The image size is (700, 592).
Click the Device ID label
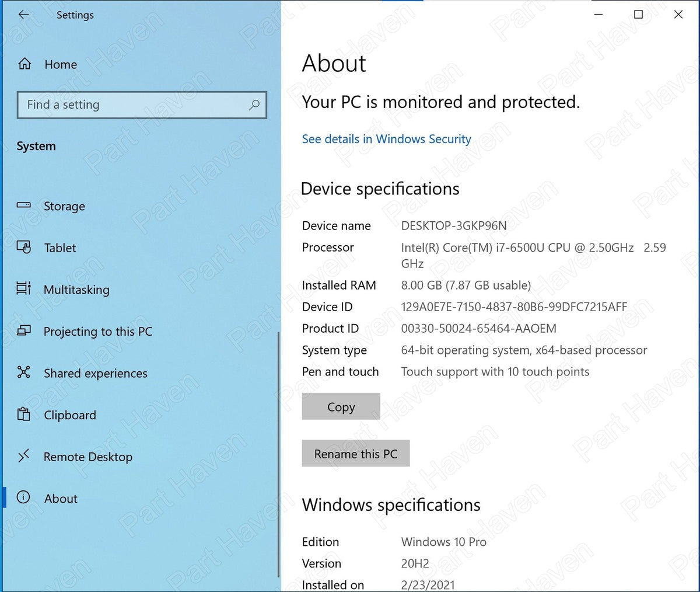pos(327,307)
